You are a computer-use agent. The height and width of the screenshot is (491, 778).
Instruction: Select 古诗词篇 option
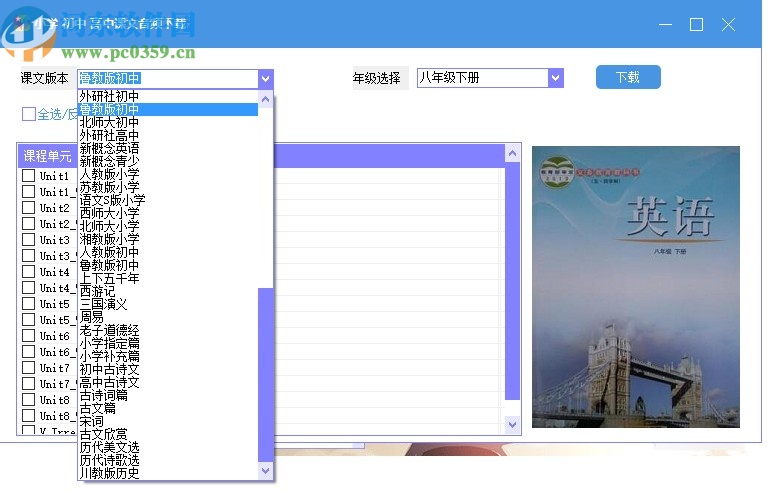tap(168, 395)
